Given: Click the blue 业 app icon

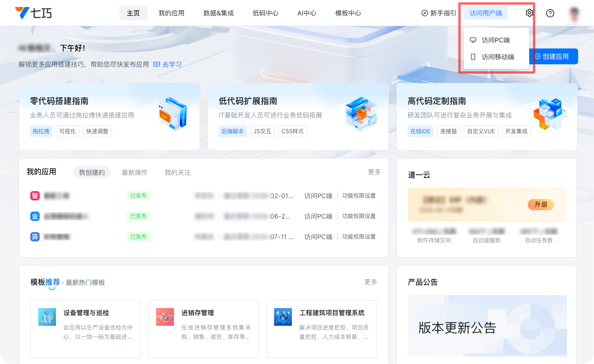Looking at the screenshot, I should tap(35, 216).
